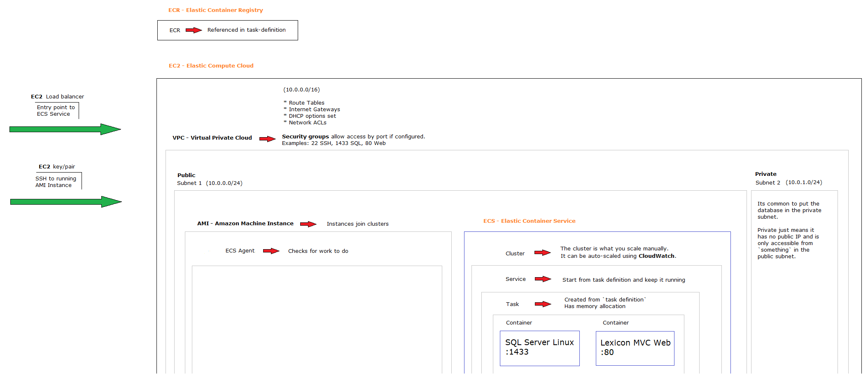
Task: Click 'Has memory allocation' text
Action: coord(595,306)
